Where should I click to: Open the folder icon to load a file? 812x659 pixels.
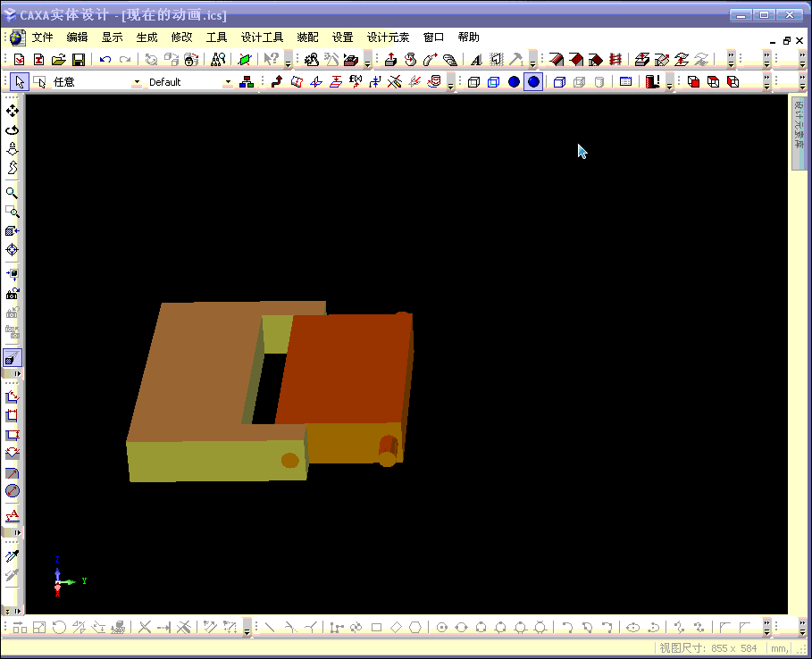pyautogui.click(x=59, y=60)
